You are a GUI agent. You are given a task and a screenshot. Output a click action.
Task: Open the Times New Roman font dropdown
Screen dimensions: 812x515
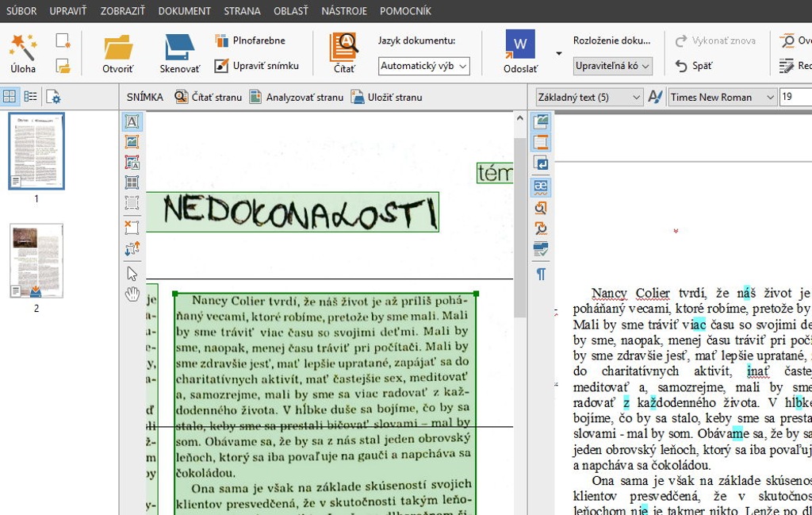click(722, 97)
